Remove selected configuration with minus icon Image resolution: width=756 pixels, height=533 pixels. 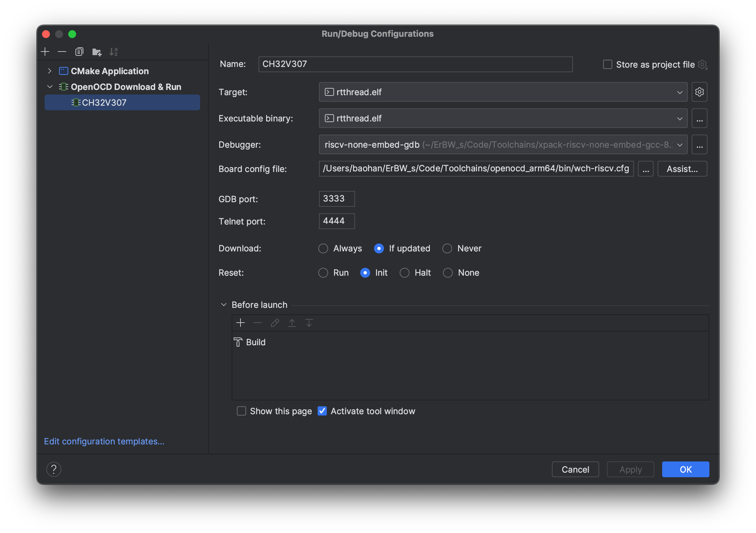tap(62, 52)
